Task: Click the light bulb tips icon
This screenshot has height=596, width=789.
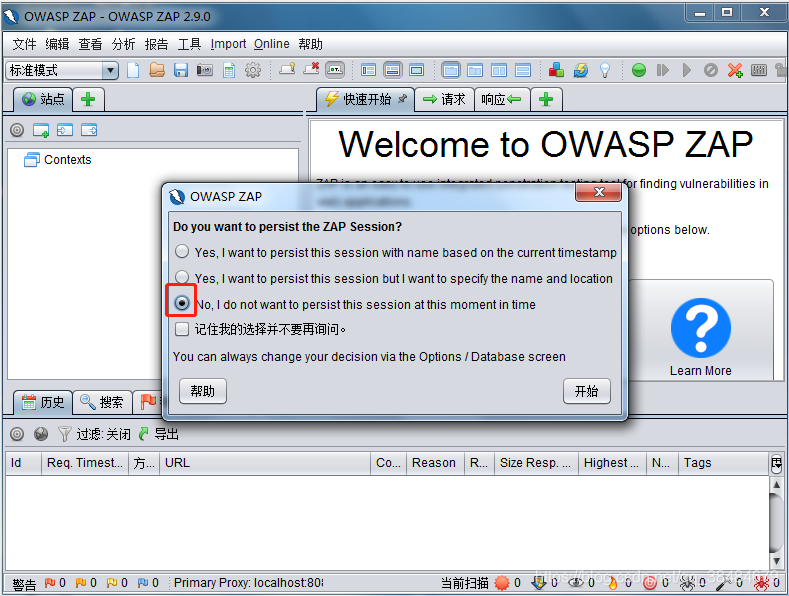Action: 605,70
